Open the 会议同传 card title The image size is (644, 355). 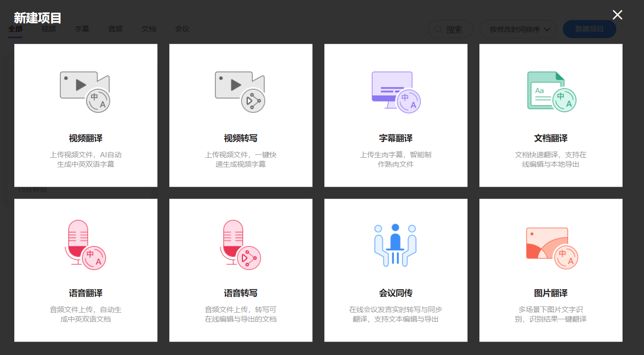click(x=396, y=293)
